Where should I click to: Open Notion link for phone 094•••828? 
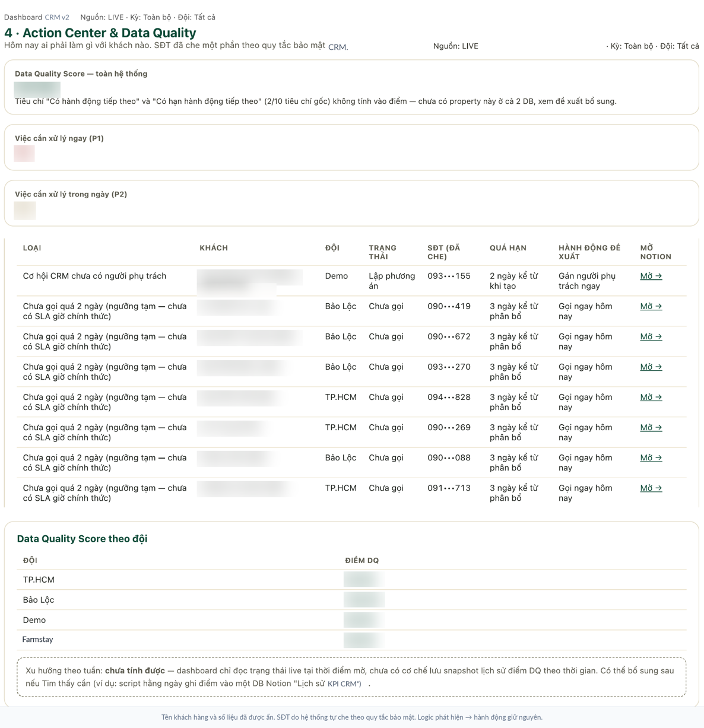651,397
